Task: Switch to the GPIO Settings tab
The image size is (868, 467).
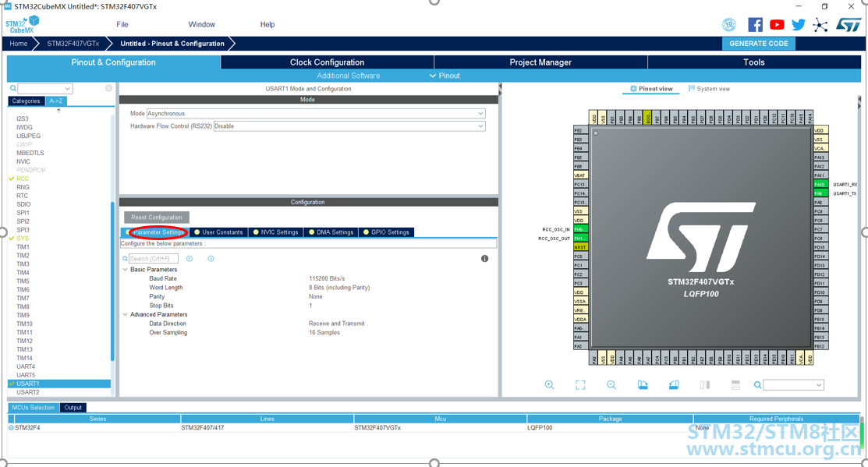Action: point(386,232)
